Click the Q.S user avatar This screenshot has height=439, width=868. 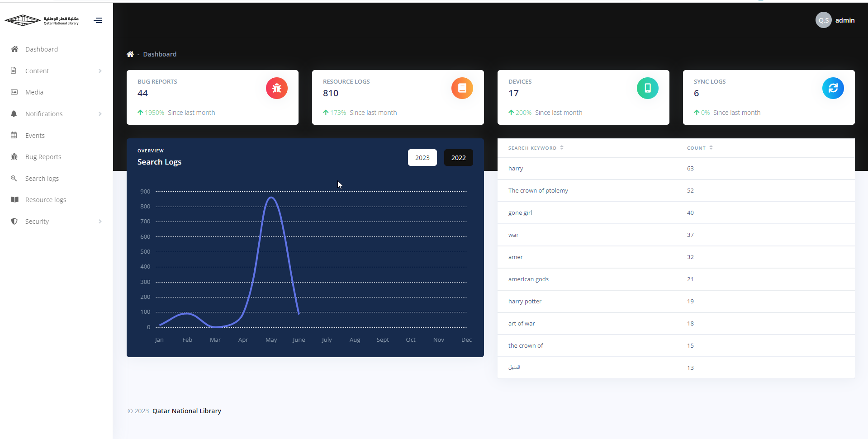[823, 20]
